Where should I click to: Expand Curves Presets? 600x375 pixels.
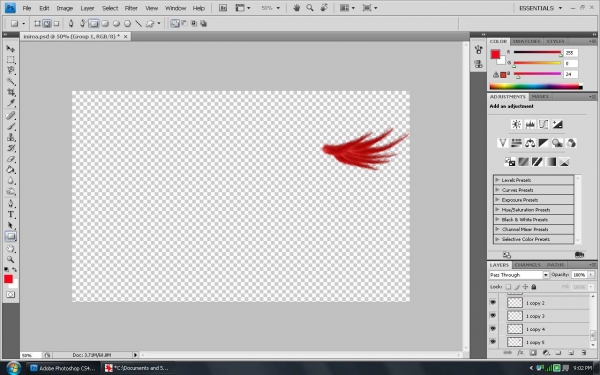point(497,190)
